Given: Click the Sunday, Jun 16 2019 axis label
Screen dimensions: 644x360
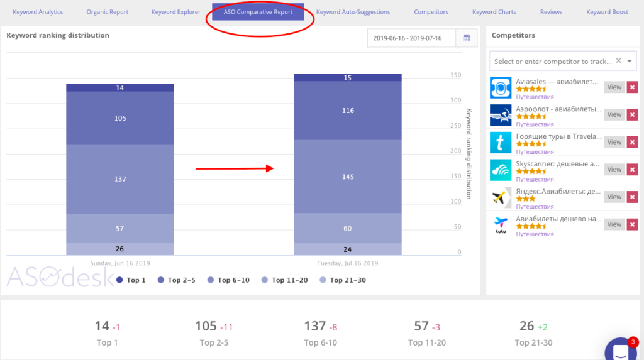Looking at the screenshot, I should click(x=120, y=263).
